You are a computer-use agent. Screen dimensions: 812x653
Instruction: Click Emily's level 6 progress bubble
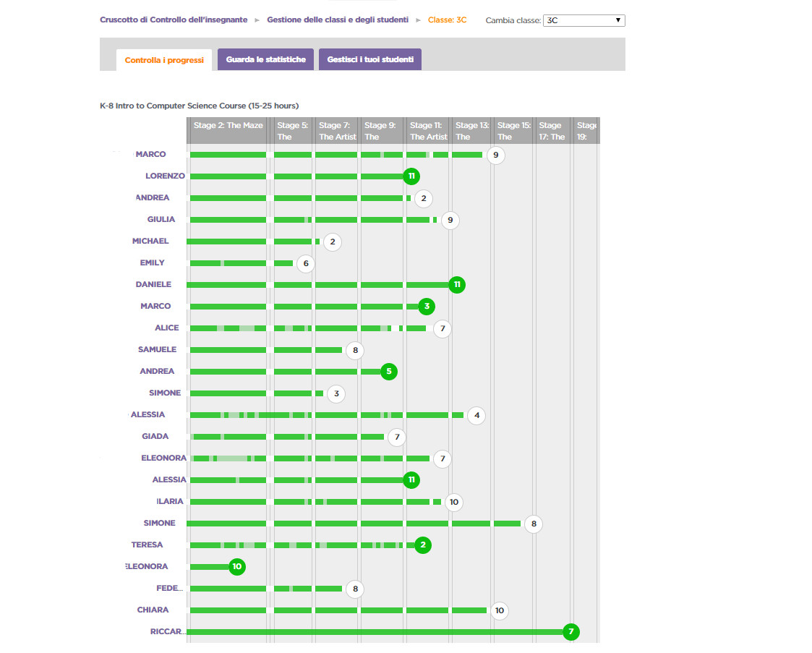coord(306,263)
